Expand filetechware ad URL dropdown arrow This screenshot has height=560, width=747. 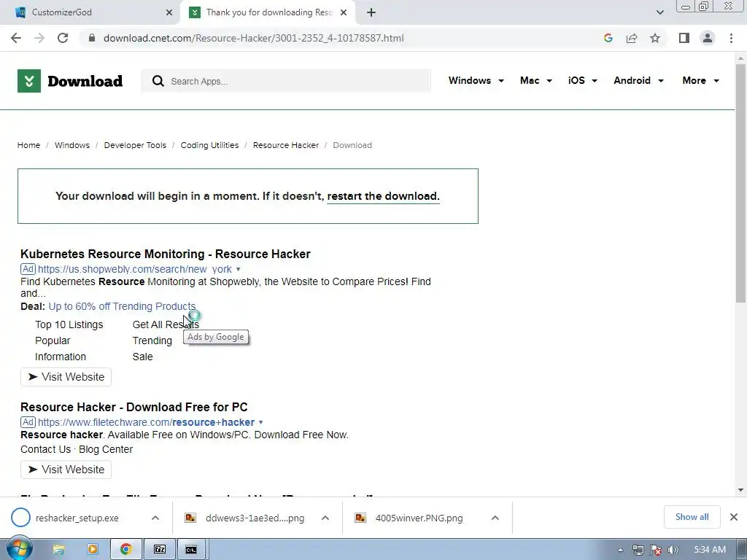[x=260, y=422]
